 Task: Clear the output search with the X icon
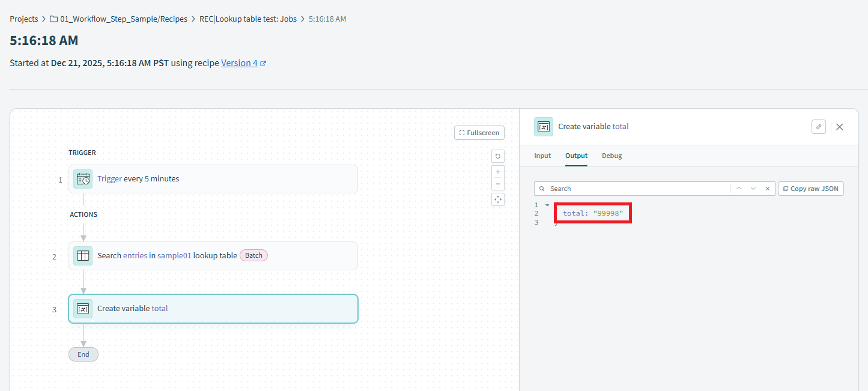(x=767, y=189)
